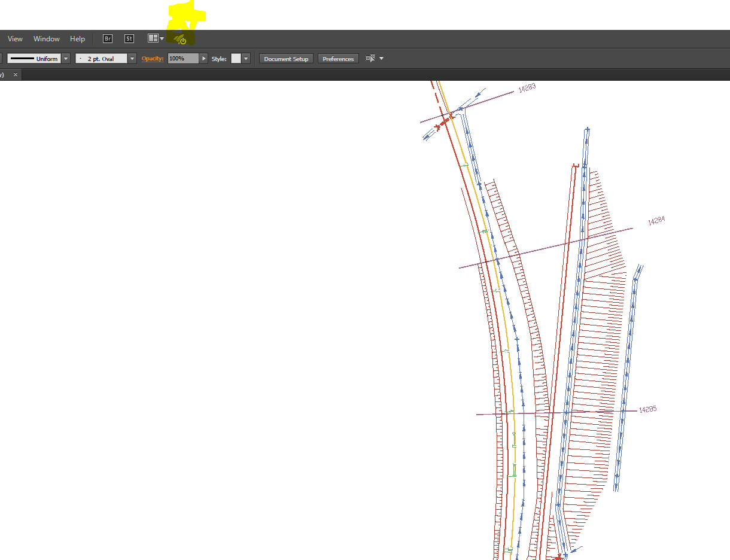Viewport: 730px width, 560px height.
Task: Click the 14283 label on the drawing
Action: tap(527, 88)
